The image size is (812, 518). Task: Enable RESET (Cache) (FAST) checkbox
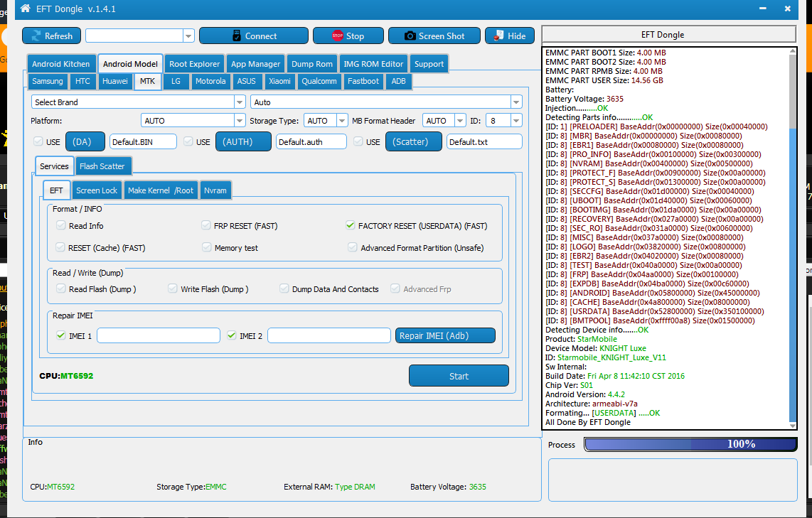click(60, 247)
